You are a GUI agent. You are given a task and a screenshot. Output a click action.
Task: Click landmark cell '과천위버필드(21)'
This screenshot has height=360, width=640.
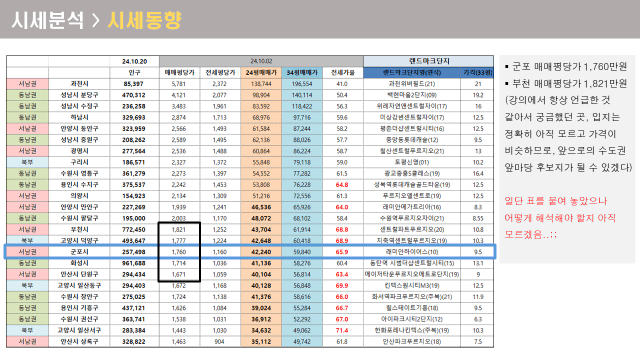(x=412, y=84)
